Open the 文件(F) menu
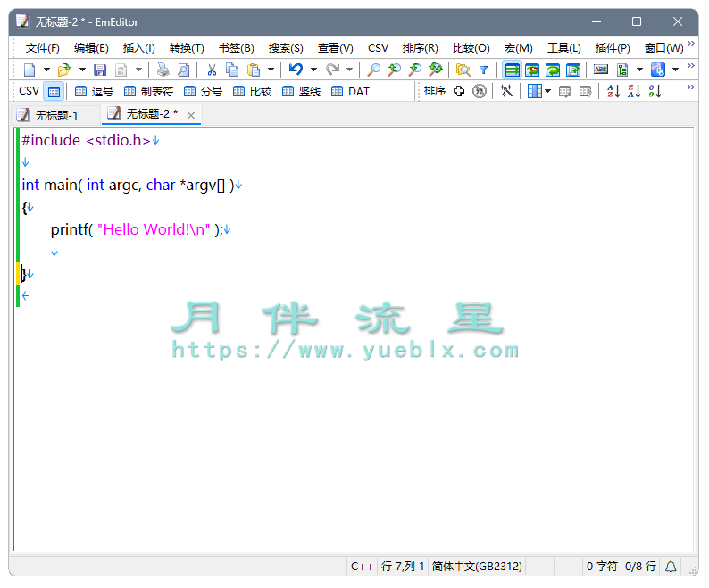 pyautogui.click(x=43, y=48)
